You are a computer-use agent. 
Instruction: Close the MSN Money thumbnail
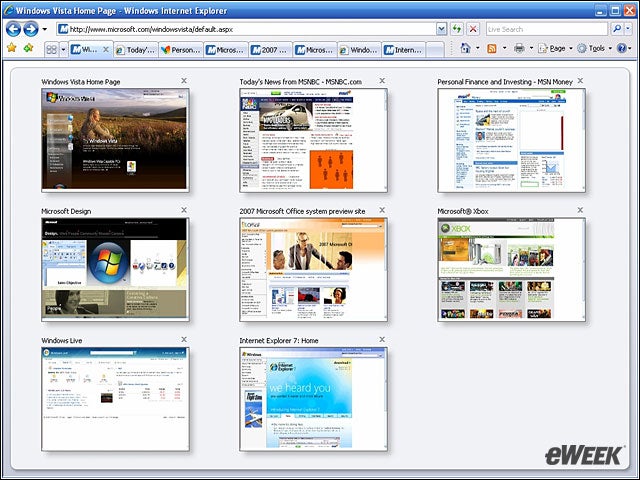tap(580, 81)
